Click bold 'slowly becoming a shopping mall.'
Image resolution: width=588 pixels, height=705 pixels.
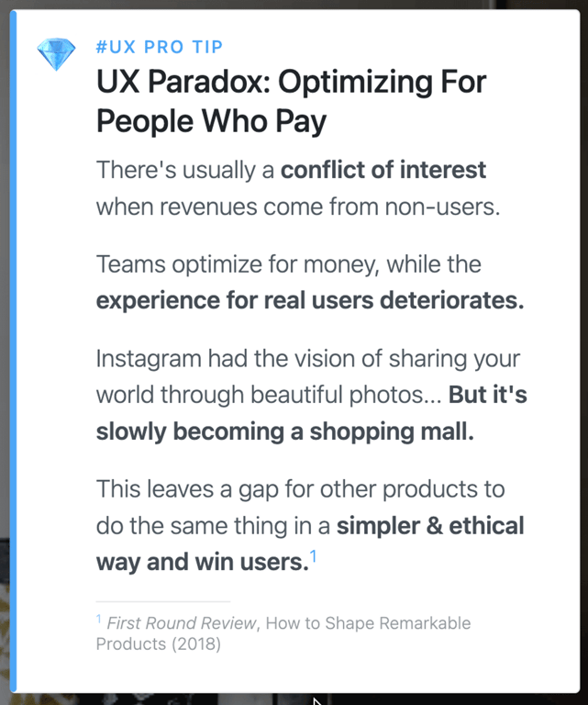click(284, 431)
